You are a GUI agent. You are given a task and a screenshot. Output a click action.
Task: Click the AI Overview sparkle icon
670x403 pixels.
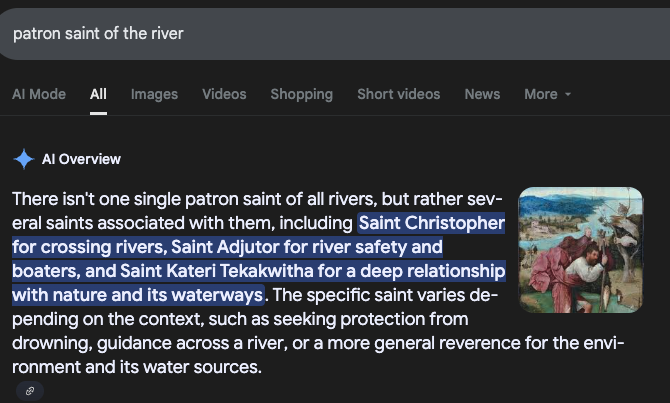(23, 159)
